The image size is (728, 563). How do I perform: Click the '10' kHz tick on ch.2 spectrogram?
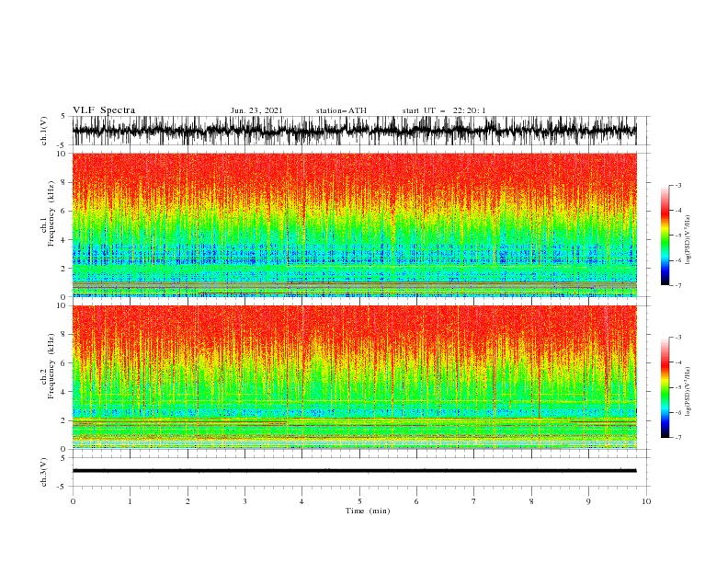pos(61,305)
